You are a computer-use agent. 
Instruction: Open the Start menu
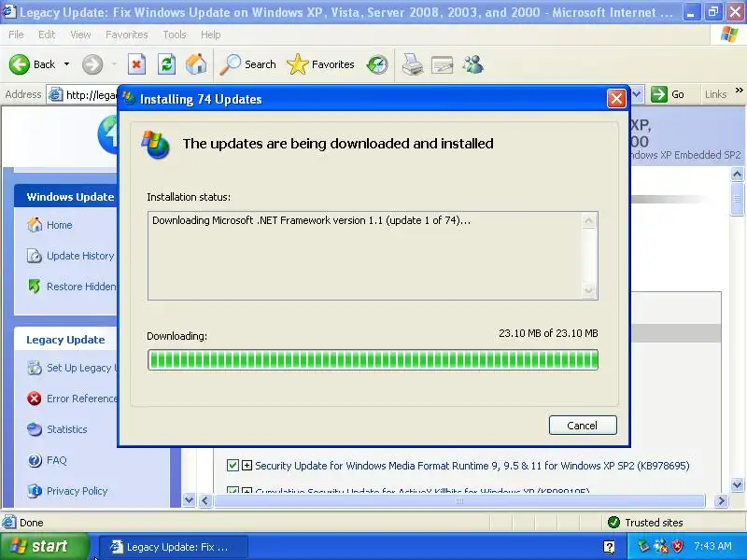pyautogui.click(x=44, y=546)
